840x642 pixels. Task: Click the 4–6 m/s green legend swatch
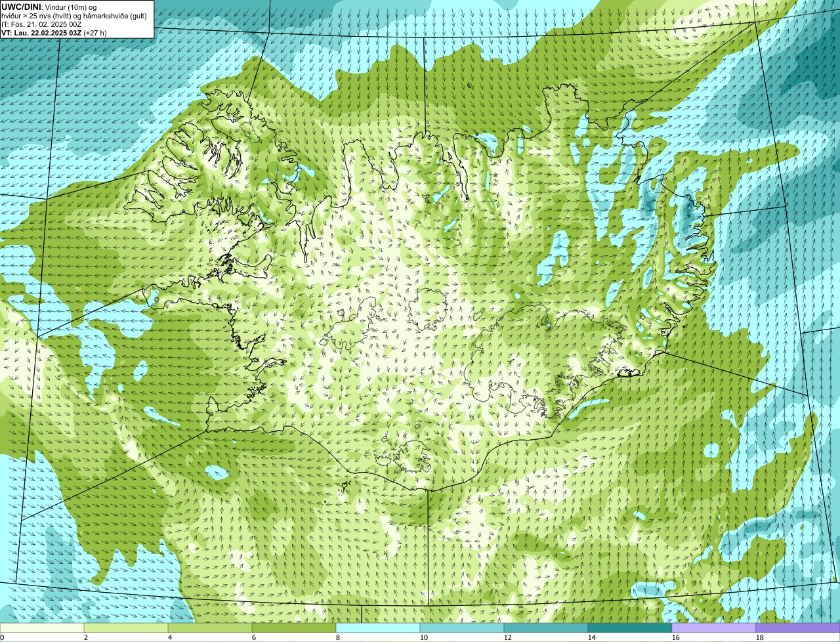pyautogui.click(x=211, y=628)
